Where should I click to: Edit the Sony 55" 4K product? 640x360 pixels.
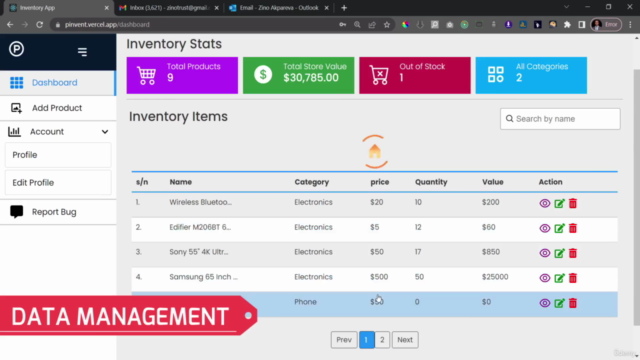(559, 253)
